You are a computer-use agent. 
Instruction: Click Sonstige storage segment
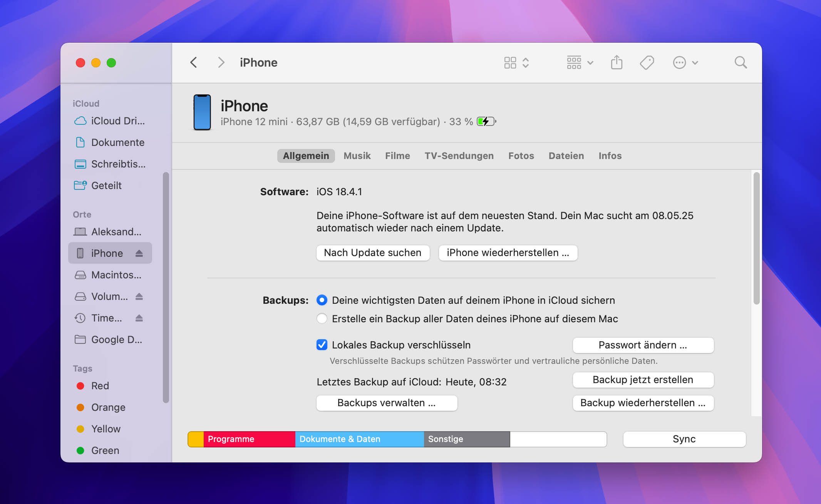pyautogui.click(x=467, y=439)
